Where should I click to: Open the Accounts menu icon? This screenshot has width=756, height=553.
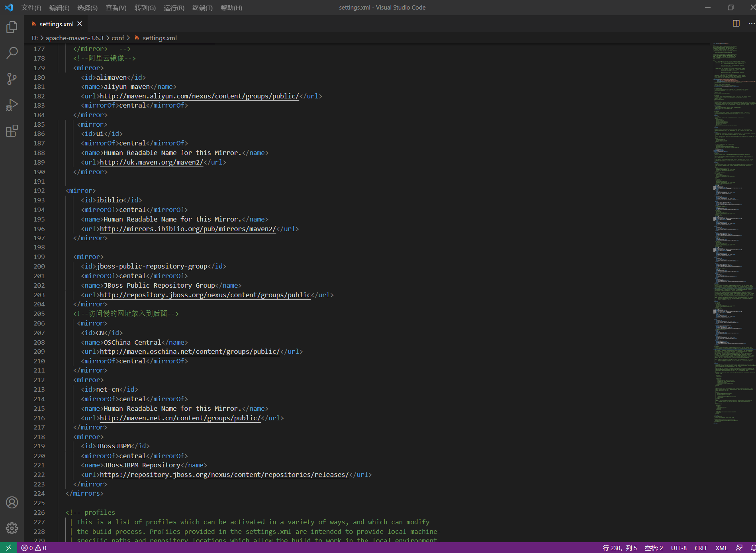point(12,502)
